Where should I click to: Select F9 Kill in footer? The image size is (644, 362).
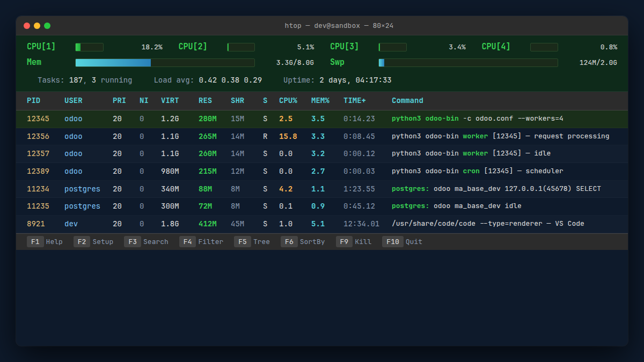click(x=354, y=242)
